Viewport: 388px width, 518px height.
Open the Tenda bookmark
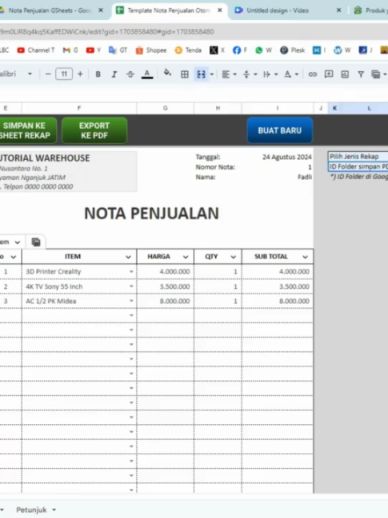(x=188, y=50)
